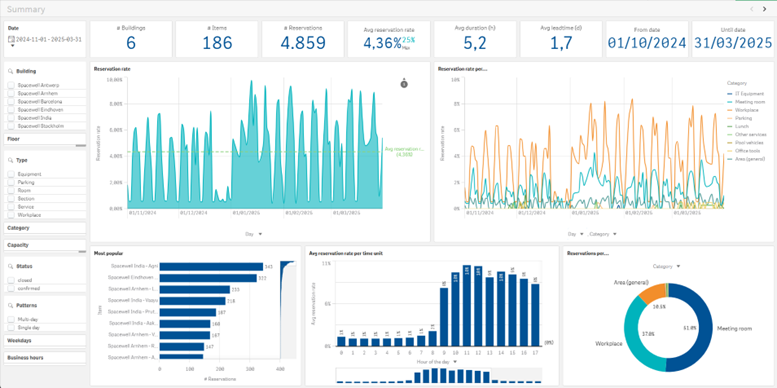Go to the next sheet arrow
Screen dimensions: 777x388
tap(765, 9)
